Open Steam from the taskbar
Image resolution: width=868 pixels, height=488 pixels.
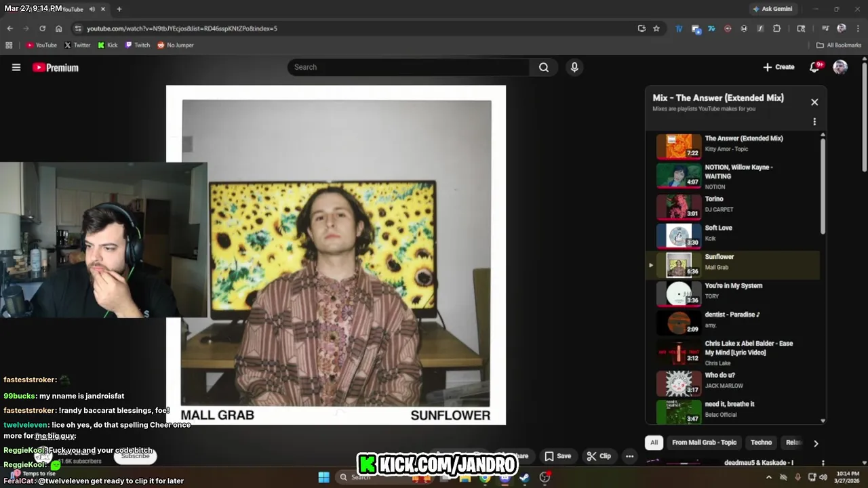524,477
